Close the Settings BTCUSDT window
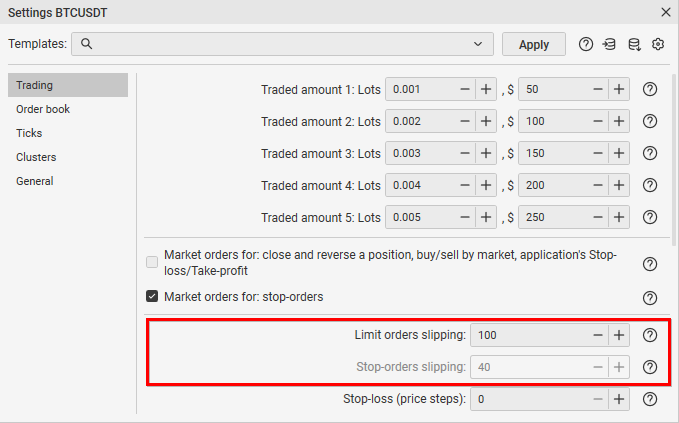Screen dimensions: 679x423 666,12
